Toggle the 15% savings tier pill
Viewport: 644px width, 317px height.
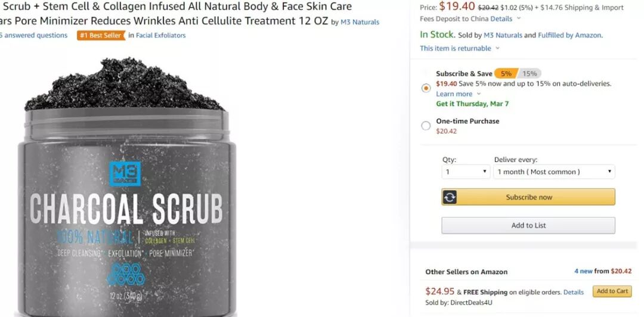[530, 74]
